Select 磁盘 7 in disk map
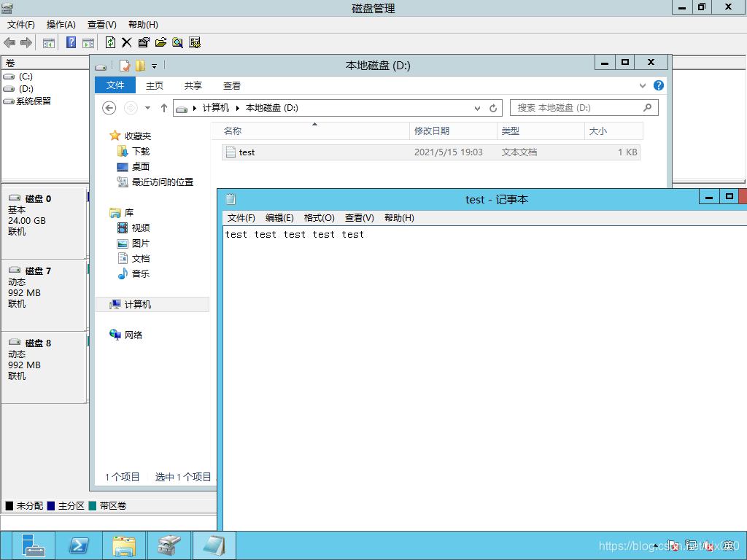The image size is (747, 560). (x=43, y=295)
